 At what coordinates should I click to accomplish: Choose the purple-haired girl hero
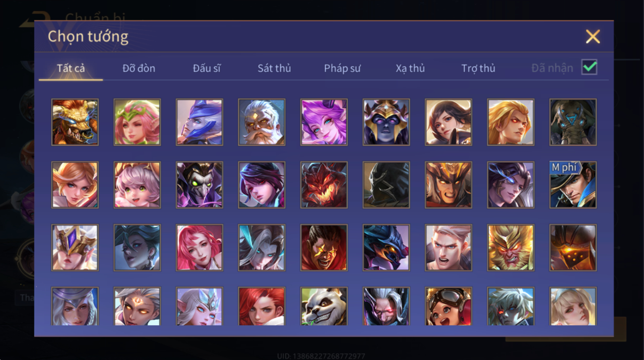click(x=324, y=122)
